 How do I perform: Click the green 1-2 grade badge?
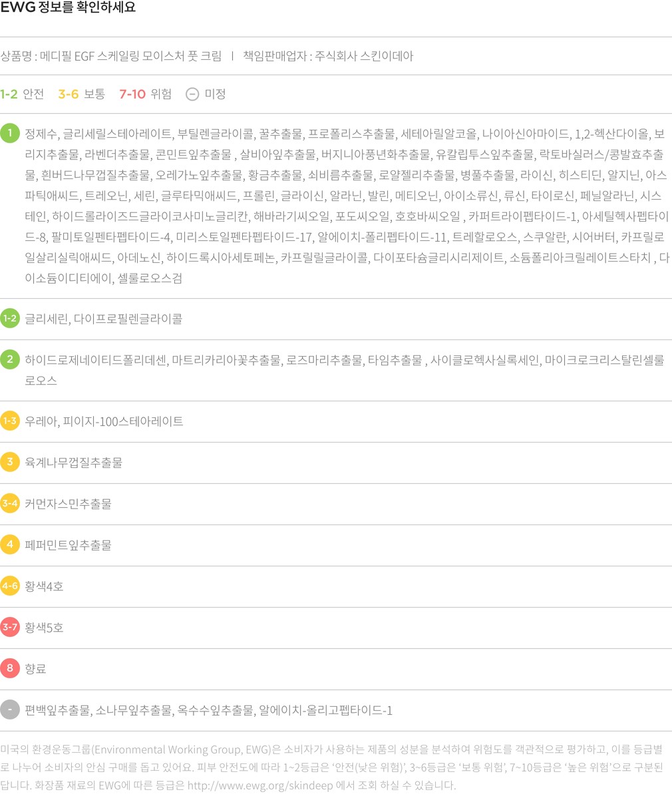pos(10,318)
